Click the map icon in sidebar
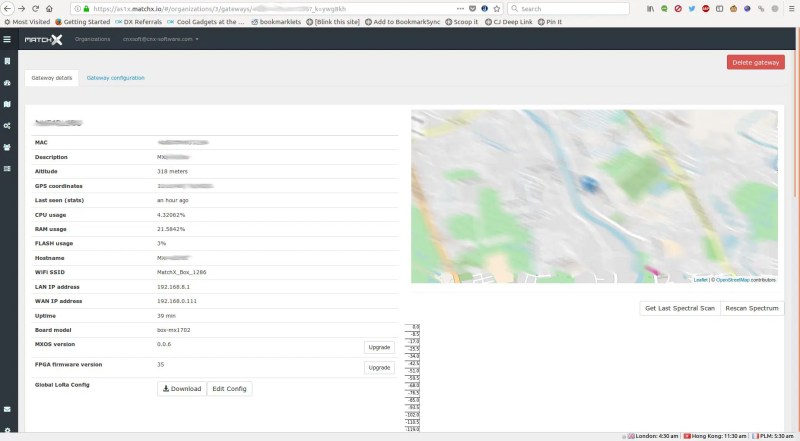 click(x=7, y=104)
